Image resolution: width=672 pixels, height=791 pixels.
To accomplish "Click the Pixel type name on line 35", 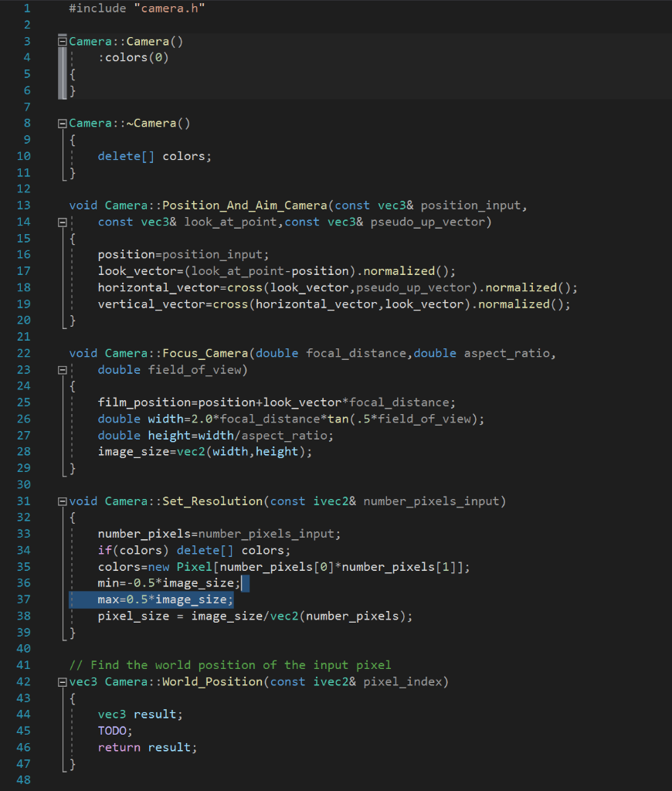I will pyautogui.click(x=192, y=566).
